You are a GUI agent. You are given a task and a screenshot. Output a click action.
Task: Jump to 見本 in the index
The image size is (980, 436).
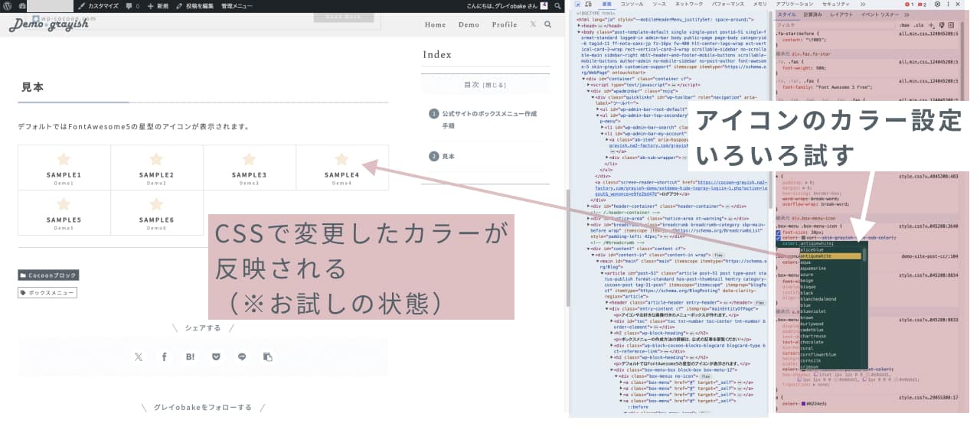(448, 156)
